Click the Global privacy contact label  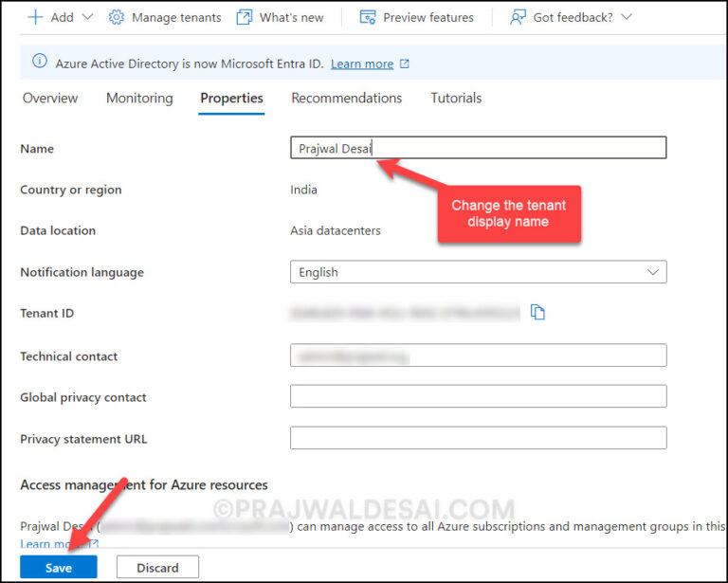(83, 397)
